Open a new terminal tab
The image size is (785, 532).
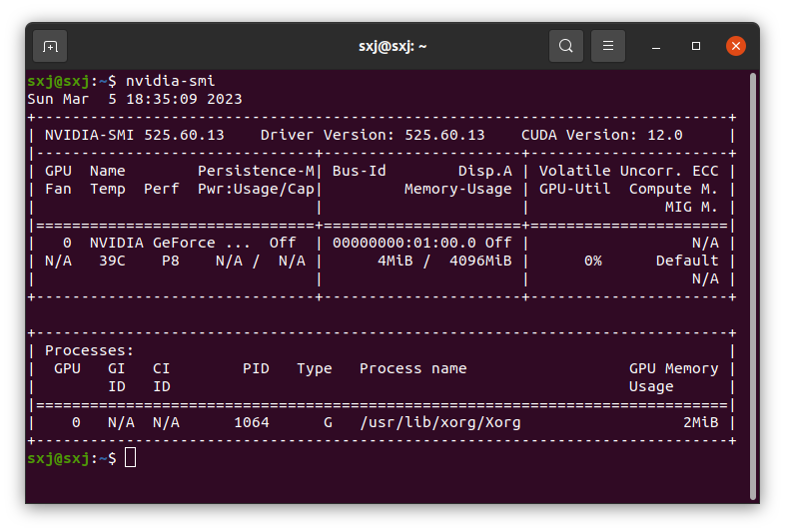[50, 46]
